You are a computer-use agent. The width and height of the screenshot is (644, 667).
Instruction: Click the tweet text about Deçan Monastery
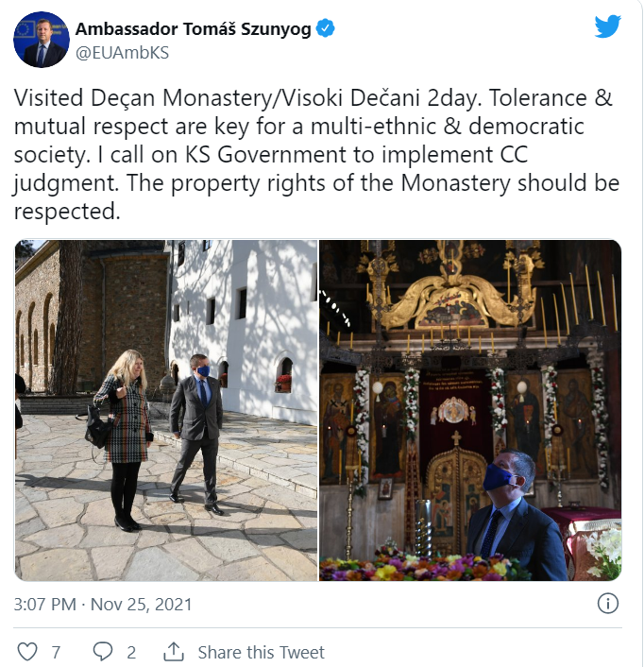coord(316,154)
